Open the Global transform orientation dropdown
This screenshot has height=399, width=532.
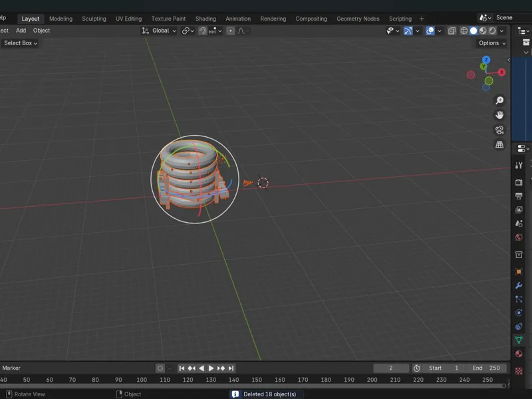159,31
